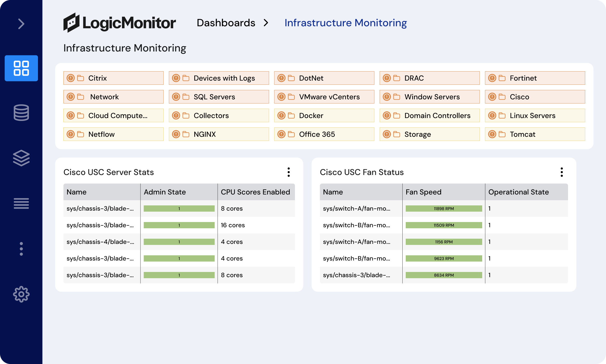Click the 11509 RPM fan speed bar
Viewport: 606px width, 364px height.
[x=444, y=225]
